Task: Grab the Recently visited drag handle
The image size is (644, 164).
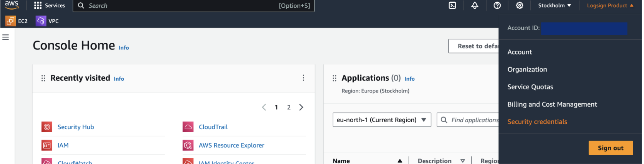Action: [43, 78]
